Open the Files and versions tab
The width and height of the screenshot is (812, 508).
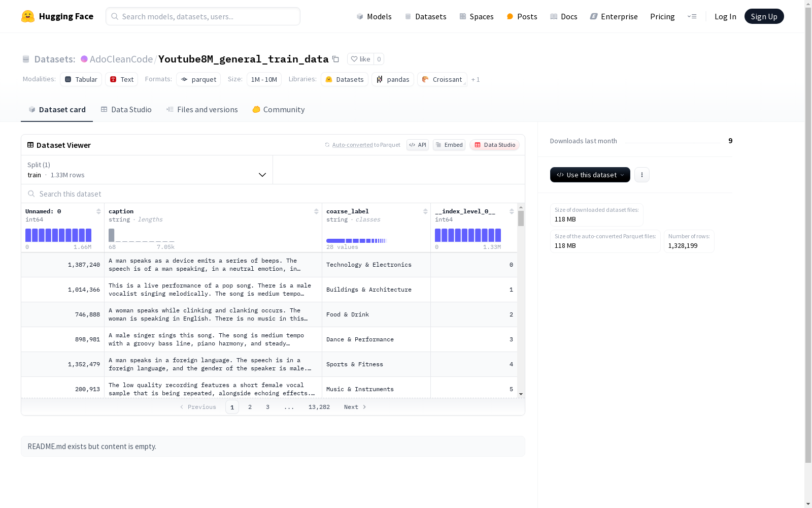(x=202, y=109)
